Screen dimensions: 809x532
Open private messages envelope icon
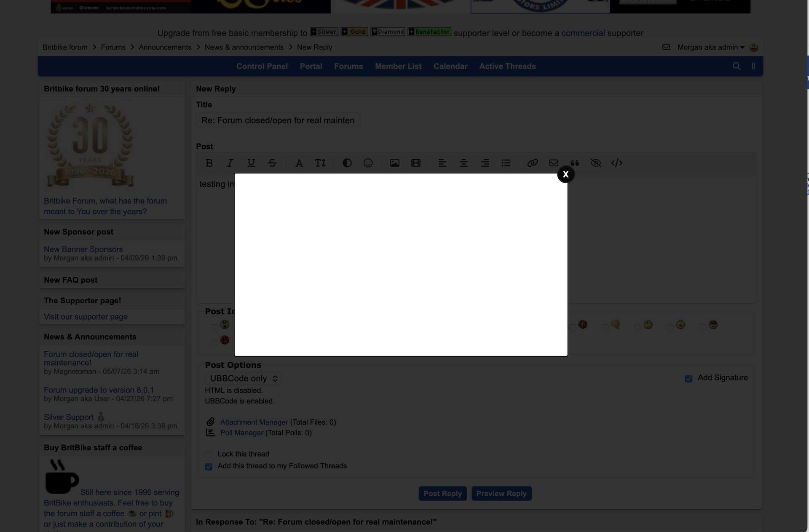[666, 47]
